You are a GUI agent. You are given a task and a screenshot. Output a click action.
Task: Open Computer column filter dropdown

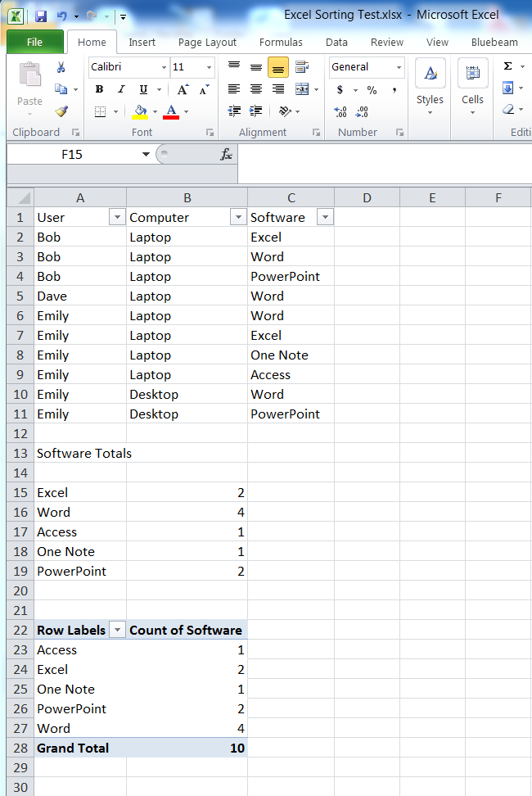(x=238, y=217)
